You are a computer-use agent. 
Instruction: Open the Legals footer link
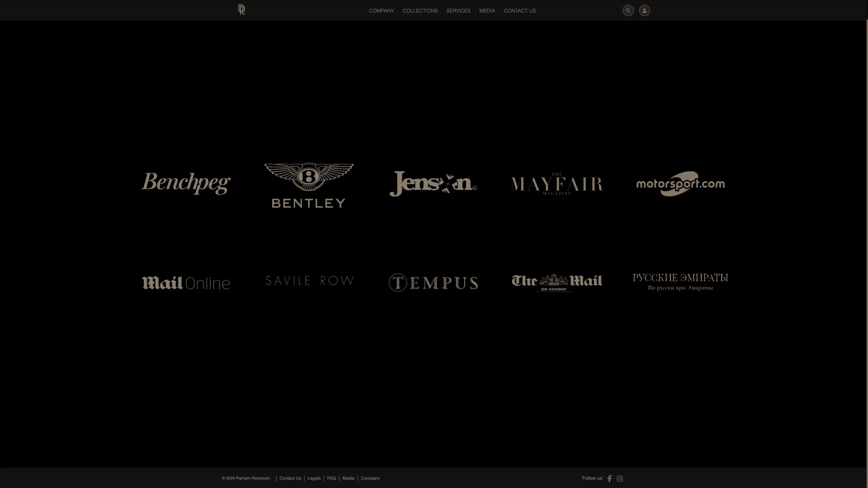[314, 478]
